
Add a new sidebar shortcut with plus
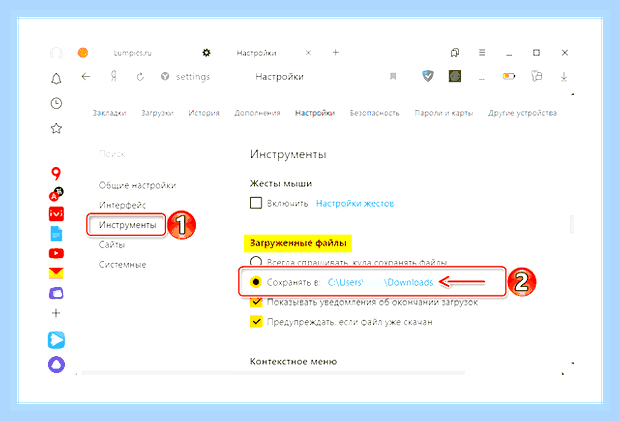[x=56, y=313]
